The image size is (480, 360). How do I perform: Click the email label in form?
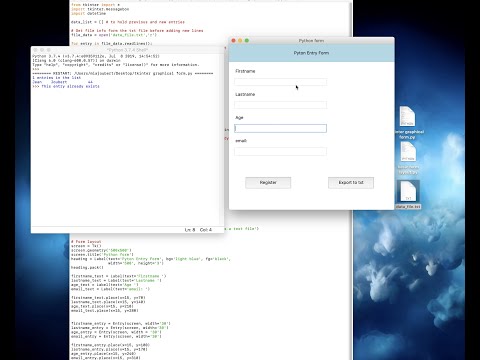click(x=241, y=141)
